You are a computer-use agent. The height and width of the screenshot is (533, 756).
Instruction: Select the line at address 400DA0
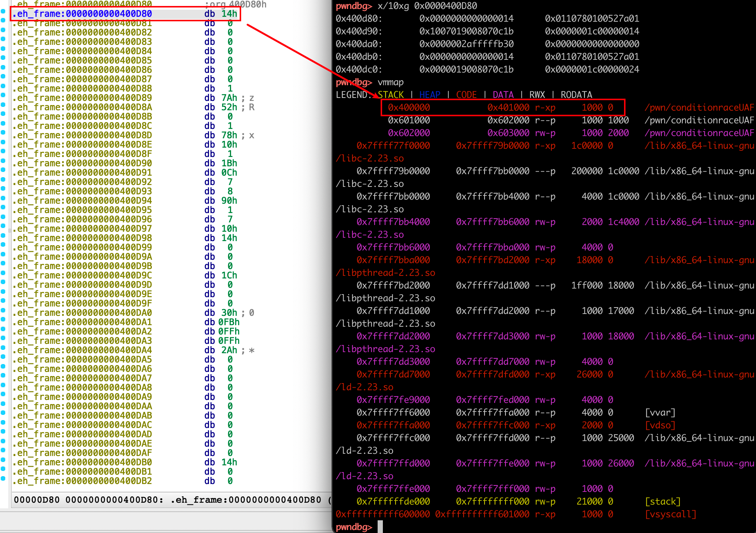(x=133, y=313)
